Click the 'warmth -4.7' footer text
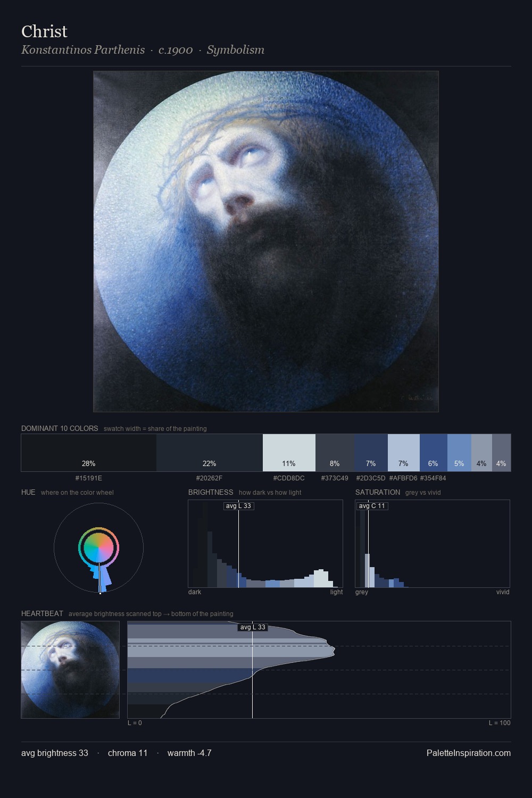Screen dimensions: 532x798 point(189,753)
